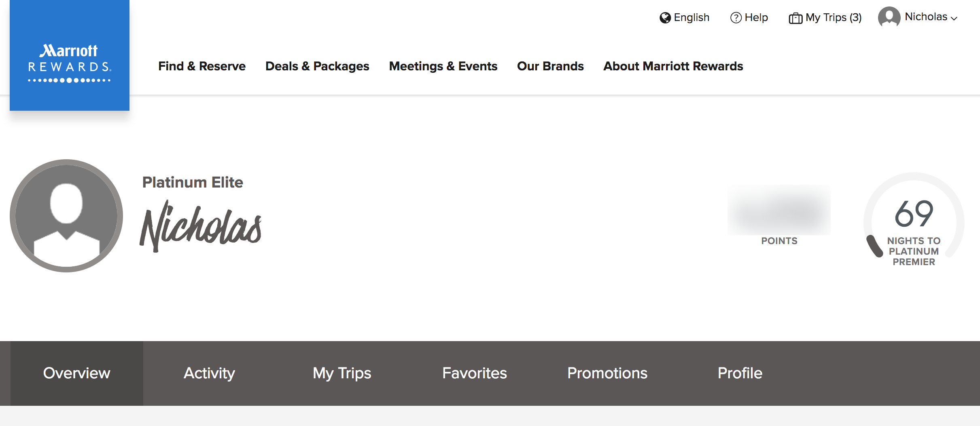Image resolution: width=980 pixels, height=426 pixels.
Task: View the Promotions tab
Action: 607,373
